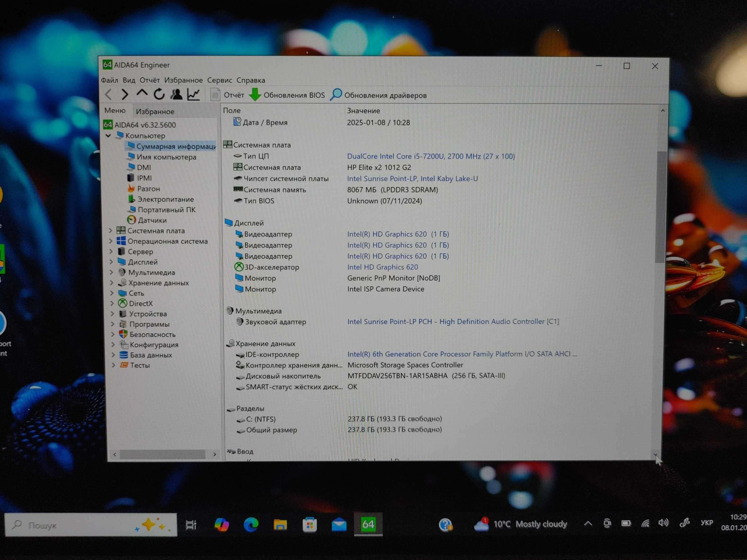The width and height of the screenshot is (747, 560).
Task: Switch to the Меню tab in the sidebar
Action: click(x=115, y=110)
